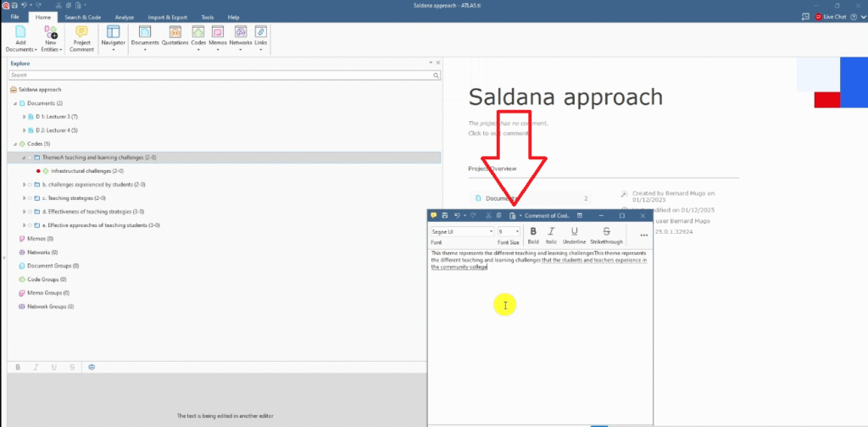Open the Networks manager icon
Image resolution: width=868 pixels, height=427 pixels.
point(241,34)
